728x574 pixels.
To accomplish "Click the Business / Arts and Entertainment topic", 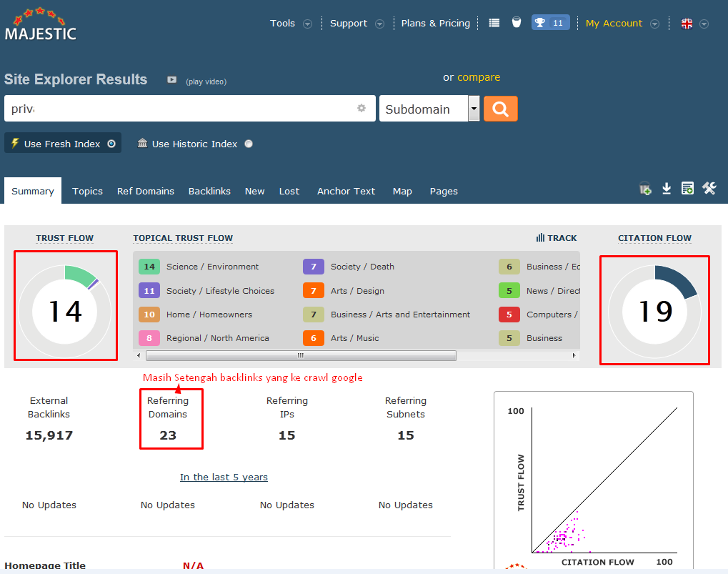I will (x=400, y=315).
